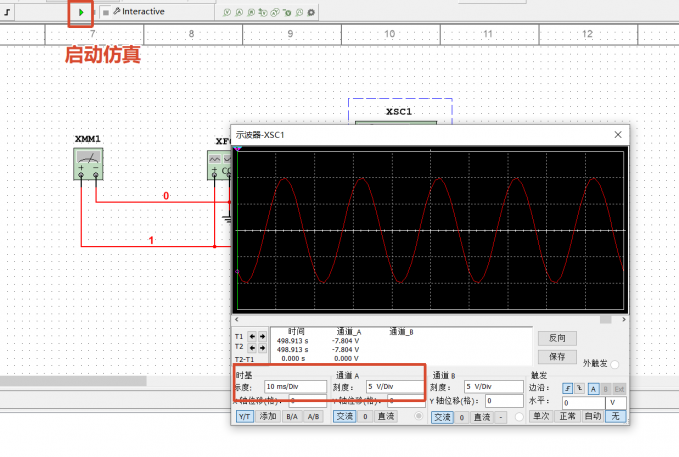
Task: Select falling edge trigger icon
Action: (x=579, y=389)
